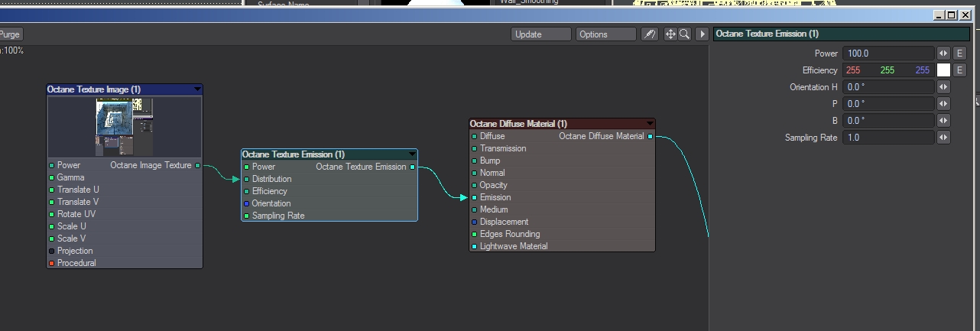Viewport: 980px width, 331px height.
Task: Click the red Procedural input port
Action: 52,263
